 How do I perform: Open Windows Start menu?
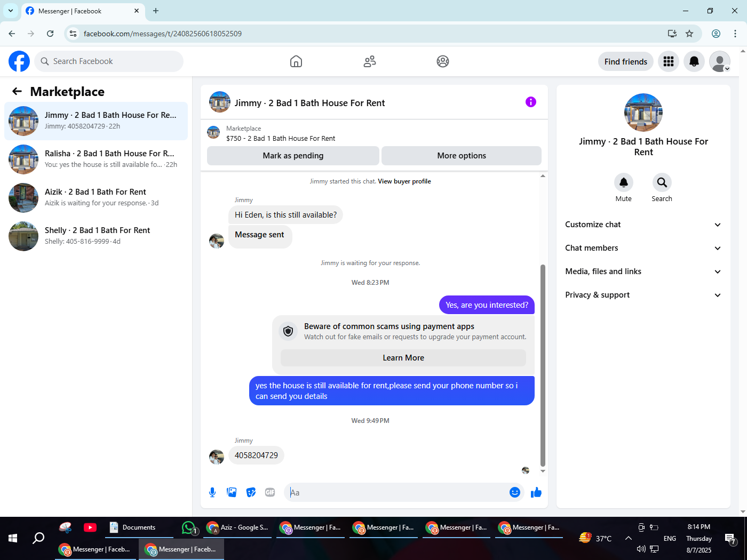13,538
